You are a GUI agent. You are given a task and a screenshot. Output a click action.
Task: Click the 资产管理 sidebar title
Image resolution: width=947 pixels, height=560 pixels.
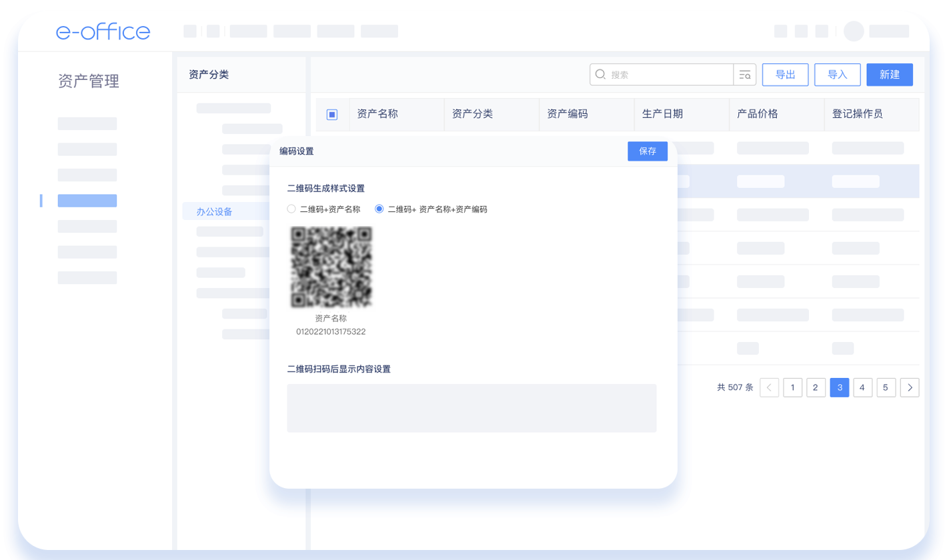point(89,82)
